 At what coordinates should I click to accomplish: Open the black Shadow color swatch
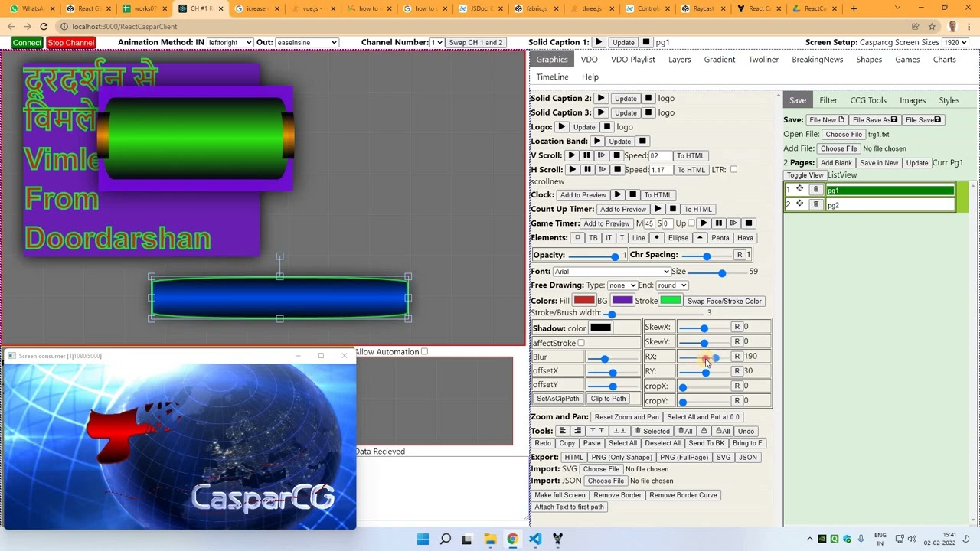point(600,328)
